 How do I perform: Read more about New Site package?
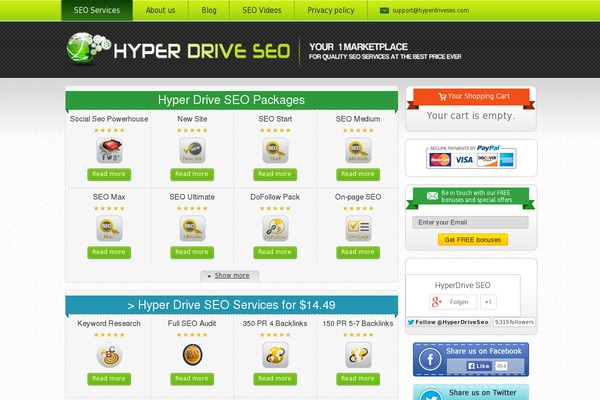click(192, 174)
